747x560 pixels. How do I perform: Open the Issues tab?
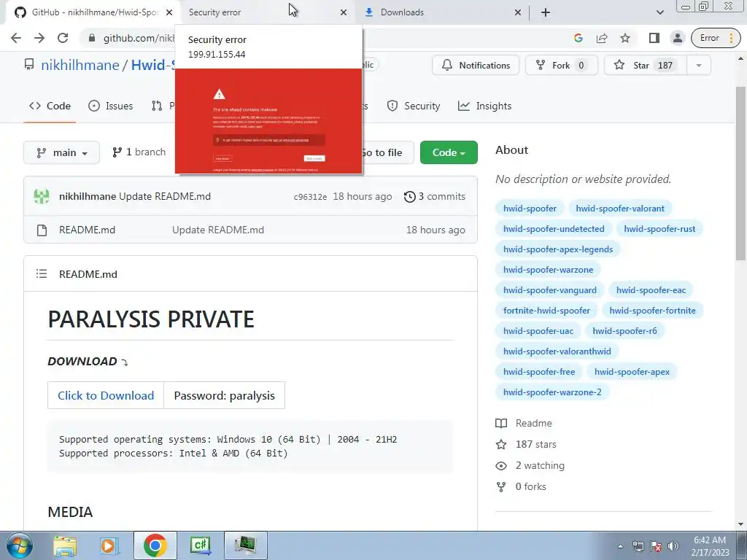coord(111,106)
